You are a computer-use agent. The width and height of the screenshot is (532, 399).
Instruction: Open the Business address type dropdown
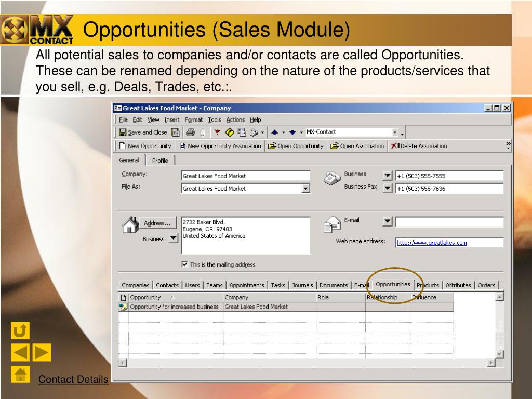pyautogui.click(x=174, y=238)
